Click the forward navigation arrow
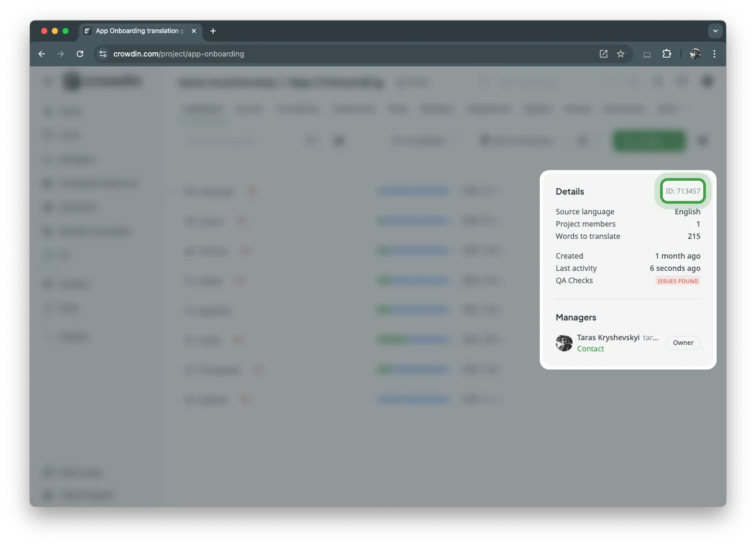 pos(61,54)
